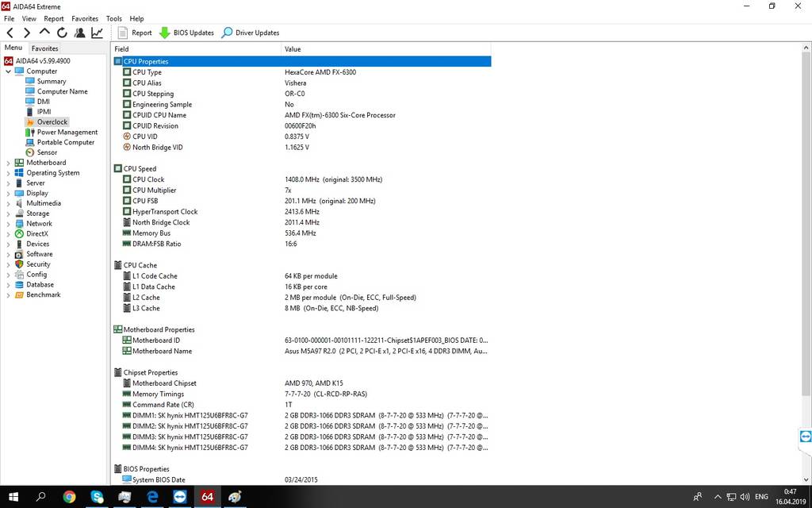Expand the Multimedia tree node

click(8, 204)
